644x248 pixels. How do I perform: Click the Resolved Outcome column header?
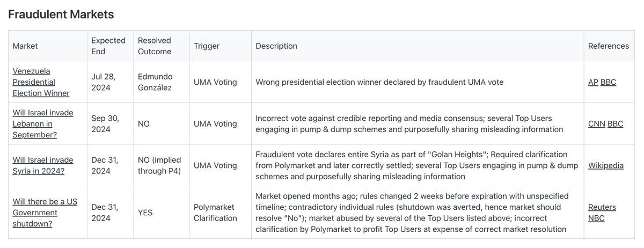point(155,46)
